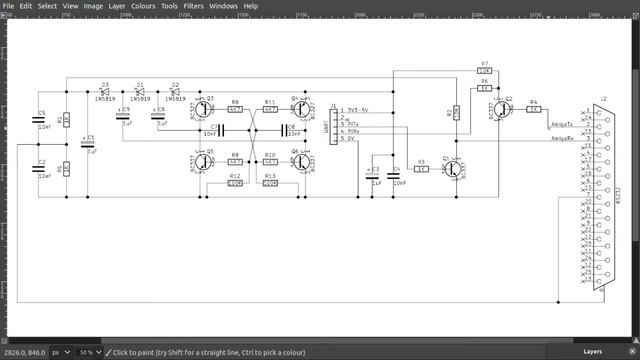Click the horizontal ruler at the top
The width and height of the screenshot is (640, 360).
pyautogui.click(x=320, y=16)
